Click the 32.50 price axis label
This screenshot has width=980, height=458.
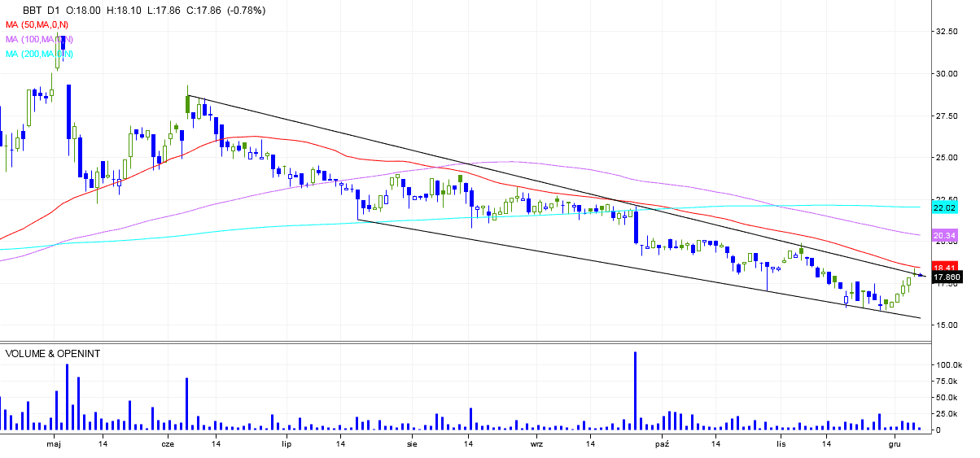tap(947, 32)
